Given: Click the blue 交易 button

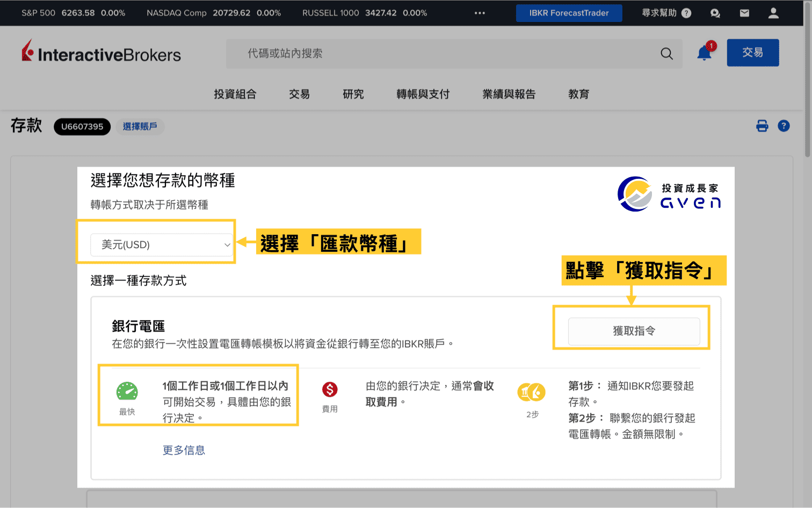Looking at the screenshot, I should [x=753, y=53].
